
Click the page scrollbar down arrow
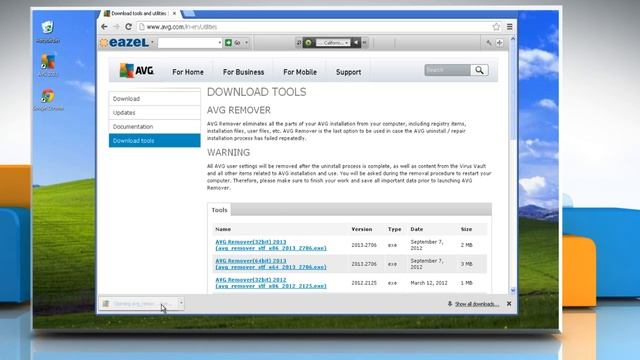pyautogui.click(x=513, y=290)
